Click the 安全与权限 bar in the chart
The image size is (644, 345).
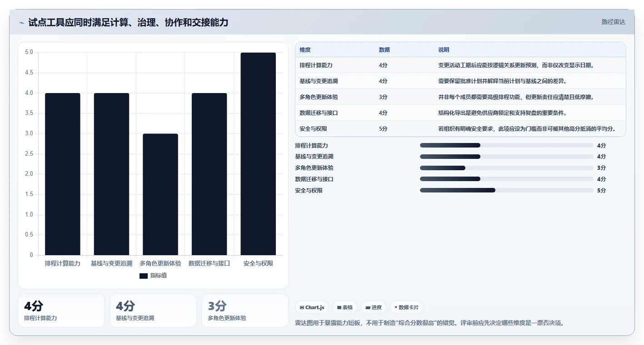[258, 154]
